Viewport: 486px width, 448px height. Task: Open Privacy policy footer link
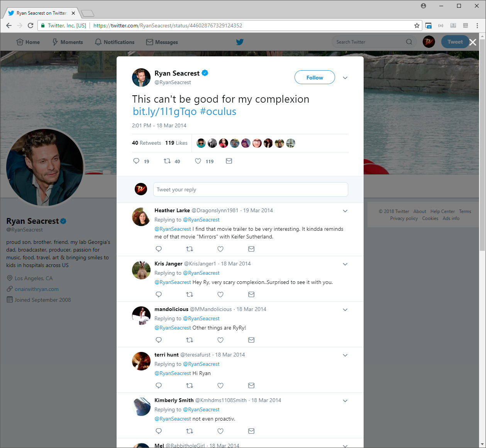point(404,218)
